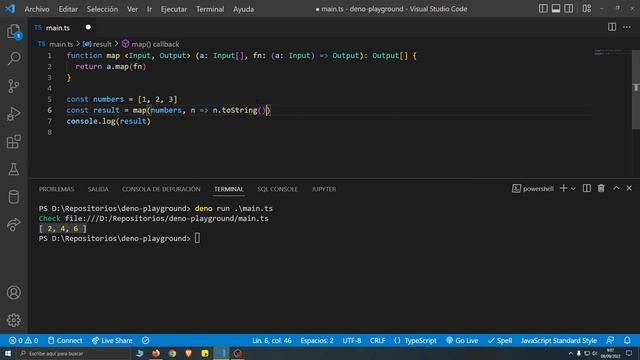Open the Ayuda menu
Viewport: 640px width, 360px height.
coord(243,9)
